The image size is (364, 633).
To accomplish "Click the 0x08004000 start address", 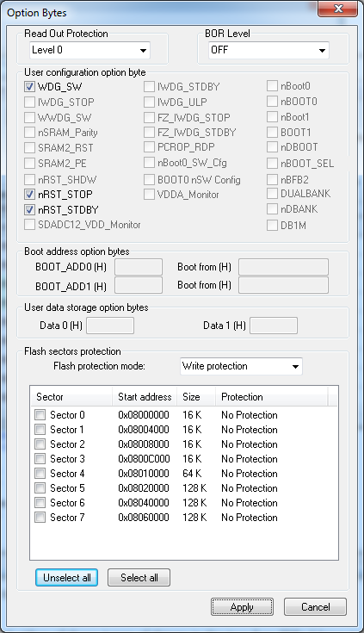I will tap(144, 430).
